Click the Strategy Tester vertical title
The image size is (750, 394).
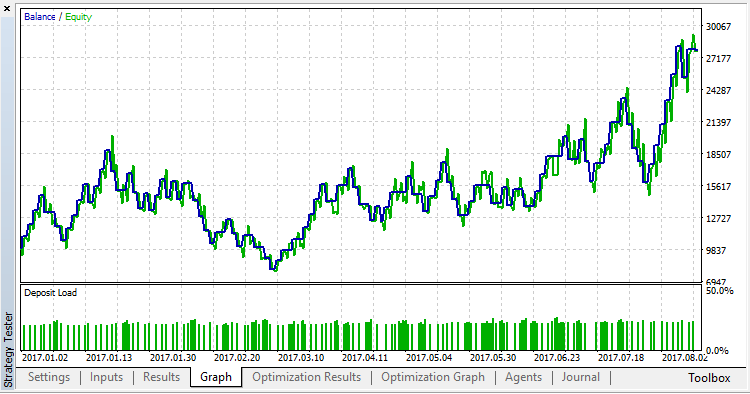[x=8, y=350]
